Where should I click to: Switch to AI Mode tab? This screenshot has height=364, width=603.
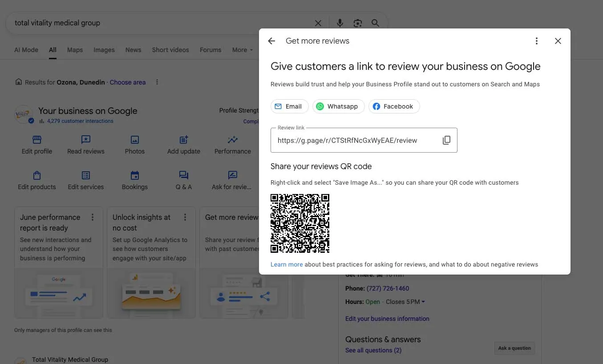pos(26,50)
